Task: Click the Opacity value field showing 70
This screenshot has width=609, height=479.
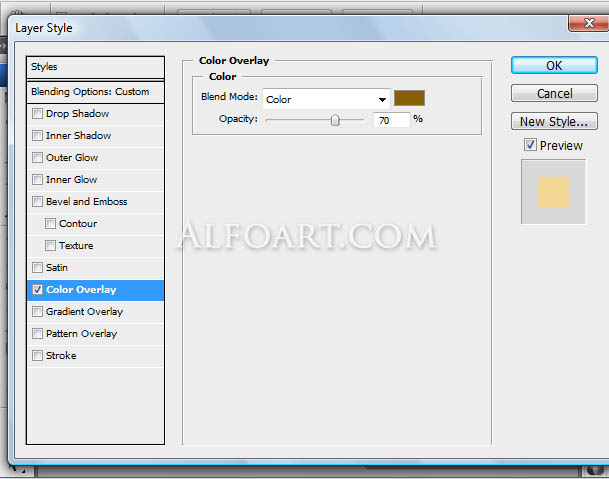Action: [392, 120]
